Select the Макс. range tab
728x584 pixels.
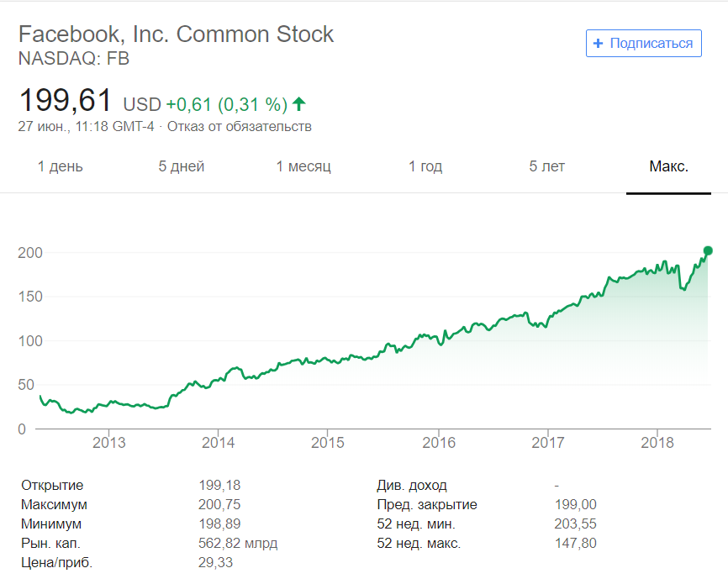coord(668,166)
